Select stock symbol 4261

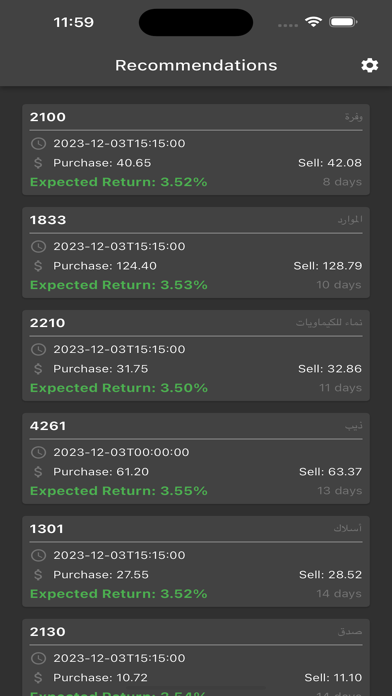click(x=48, y=426)
